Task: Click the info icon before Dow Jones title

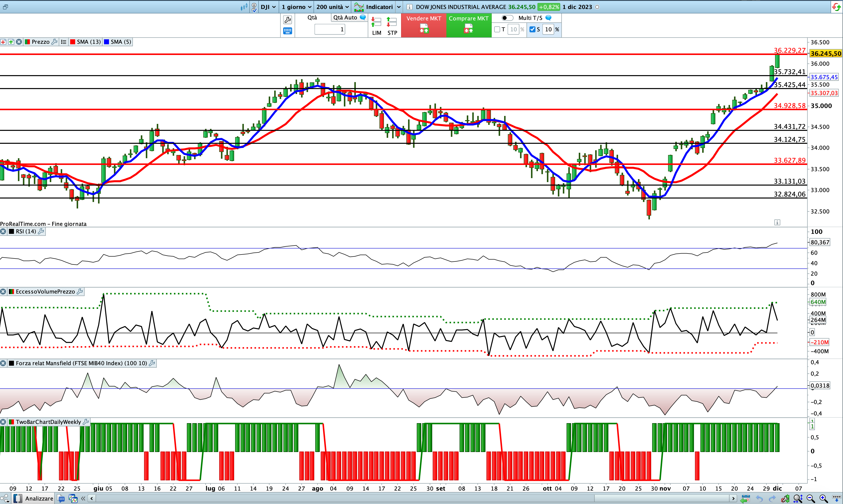Action: pyautogui.click(x=410, y=7)
